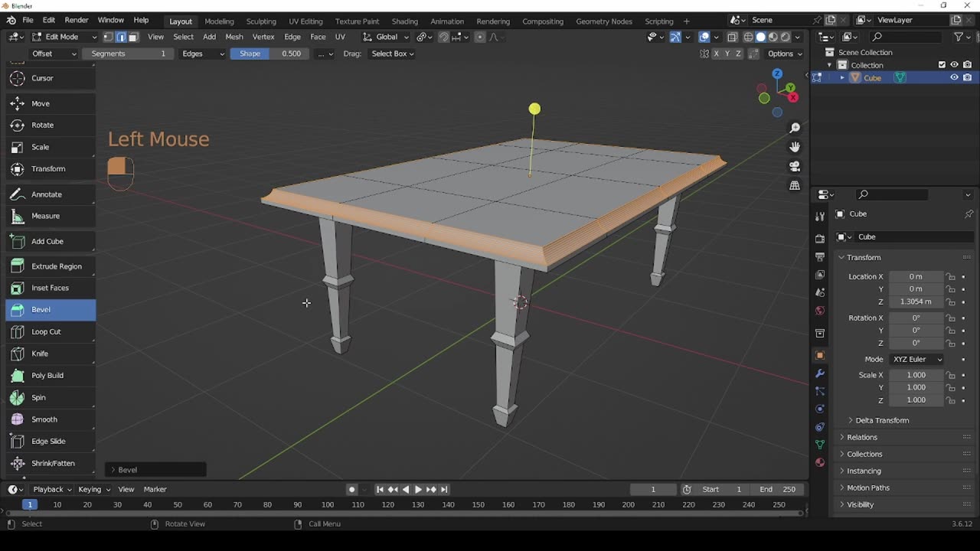Open the Marker menu in timeline
The image size is (980, 551).
coord(155,489)
